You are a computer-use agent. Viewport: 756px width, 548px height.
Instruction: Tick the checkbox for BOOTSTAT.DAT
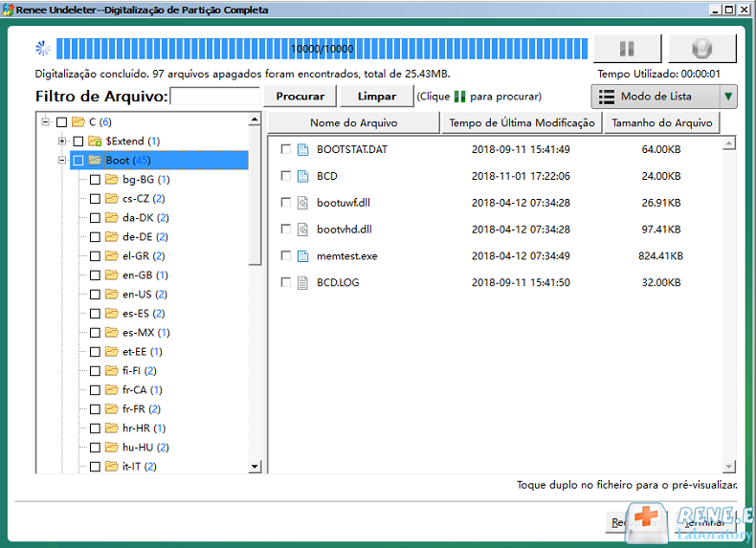tap(286, 149)
